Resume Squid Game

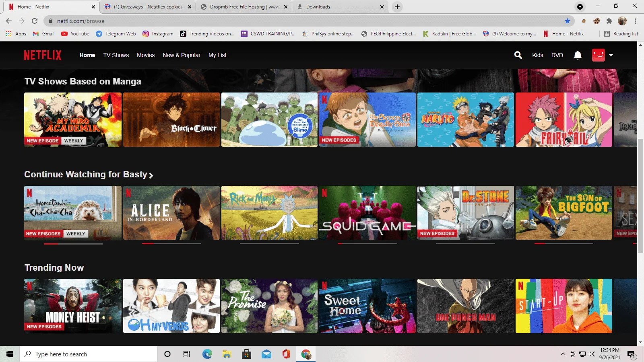(x=367, y=213)
